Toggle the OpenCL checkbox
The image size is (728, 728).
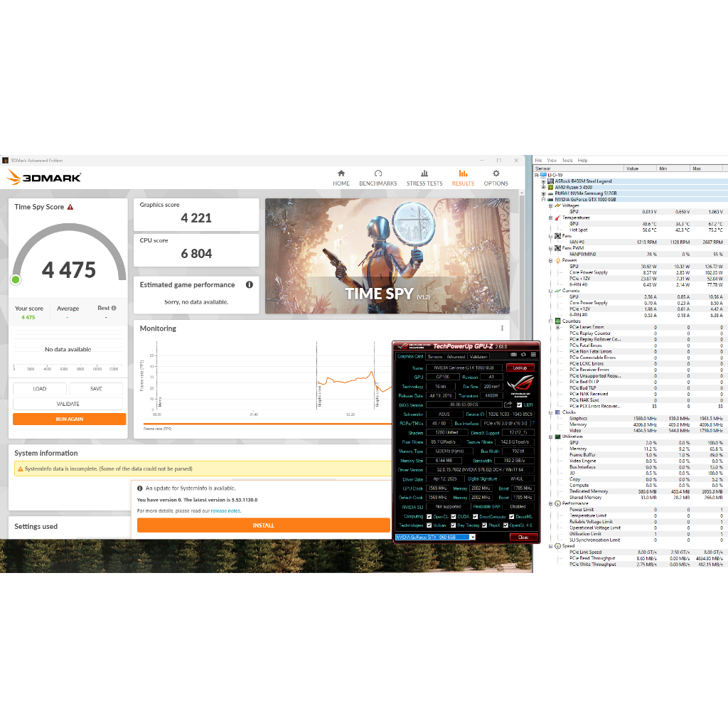(429, 516)
